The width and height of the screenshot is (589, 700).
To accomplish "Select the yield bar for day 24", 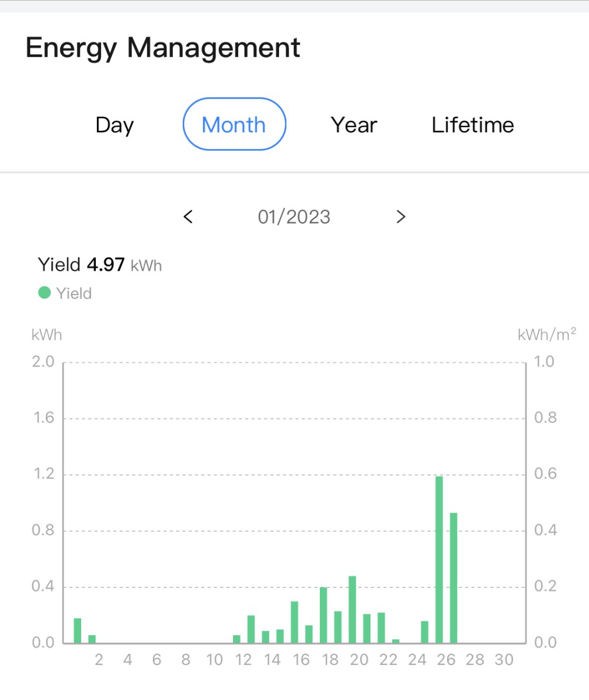I will [x=424, y=632].
